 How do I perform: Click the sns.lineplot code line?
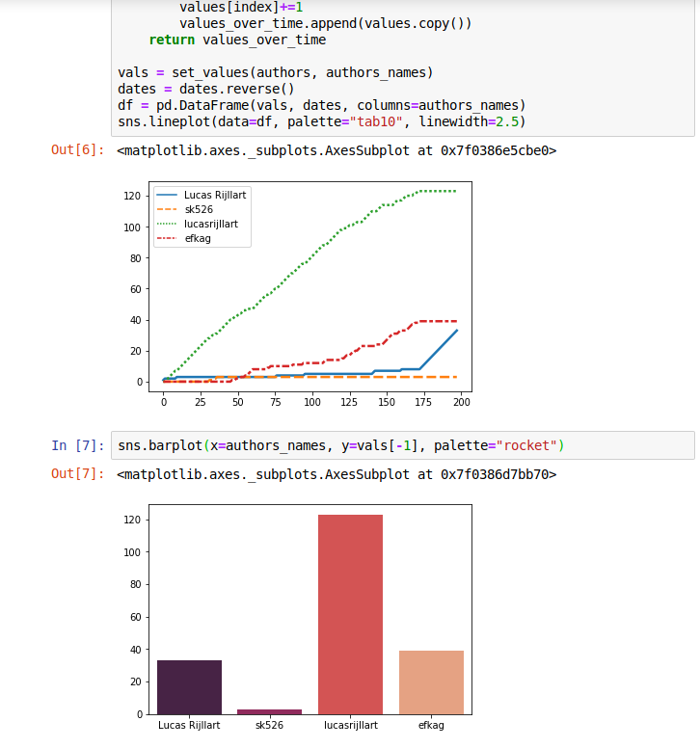322,121
